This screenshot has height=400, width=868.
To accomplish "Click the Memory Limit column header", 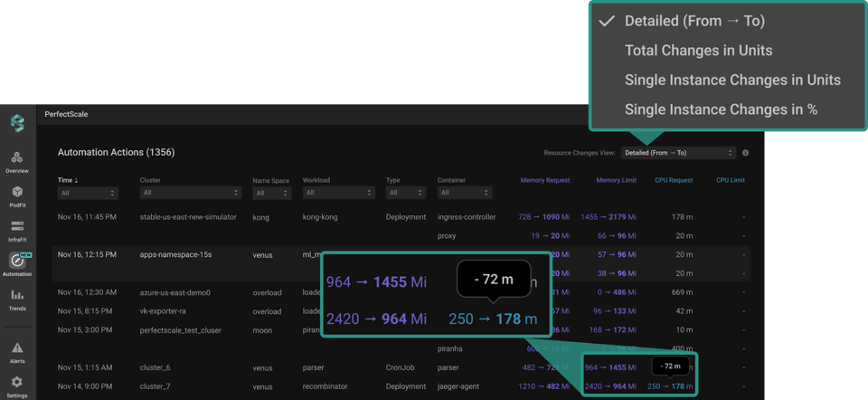I will [616, 180].
